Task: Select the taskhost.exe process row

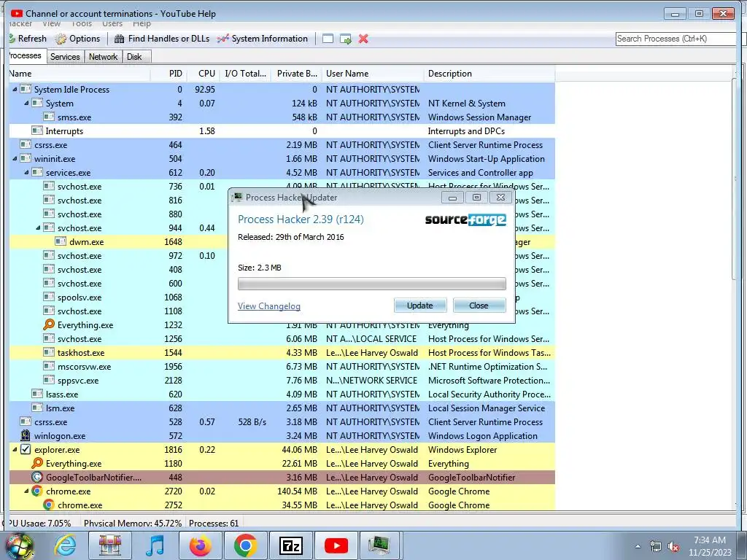Action: point(282,353)
